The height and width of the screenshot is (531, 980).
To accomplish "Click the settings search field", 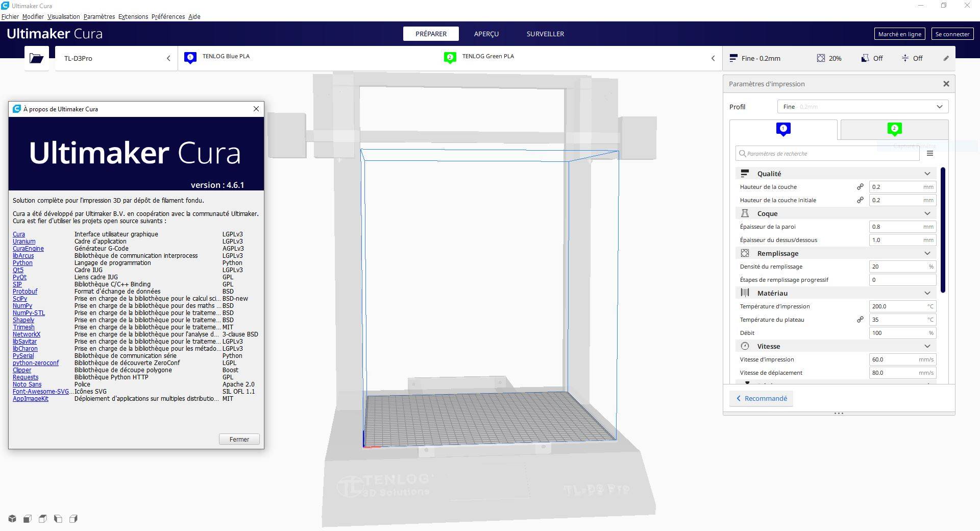I will pos(827,153).
